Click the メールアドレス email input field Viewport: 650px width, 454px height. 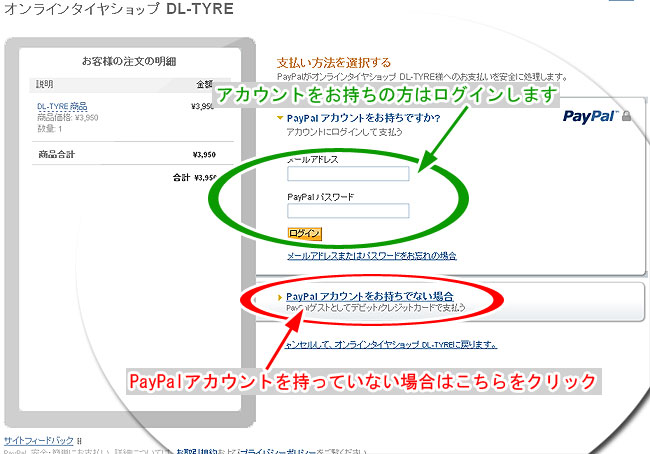(x=348, y=173)
